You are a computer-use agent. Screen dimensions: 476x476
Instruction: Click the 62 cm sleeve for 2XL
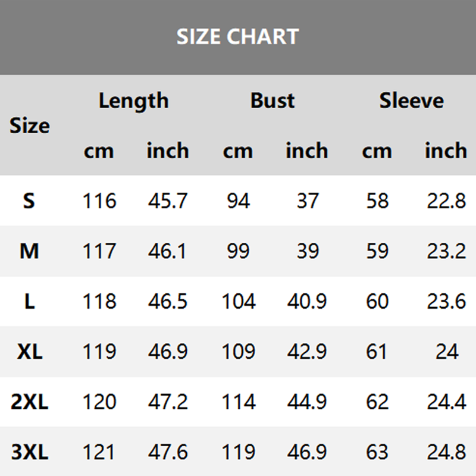(377, 402)
